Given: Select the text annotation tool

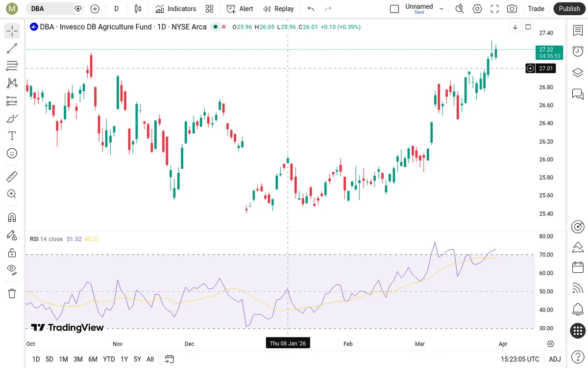Looking at the screenshot, I should point(12,136).
